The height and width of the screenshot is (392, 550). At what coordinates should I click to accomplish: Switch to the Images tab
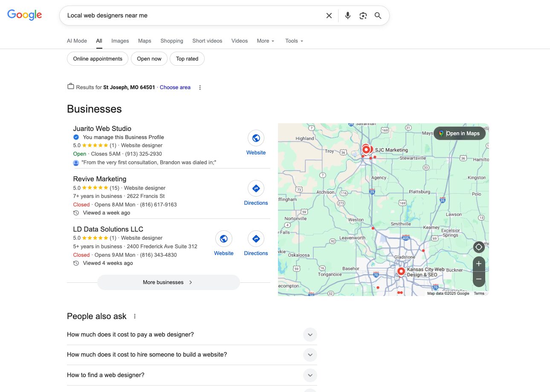[120, 41]
